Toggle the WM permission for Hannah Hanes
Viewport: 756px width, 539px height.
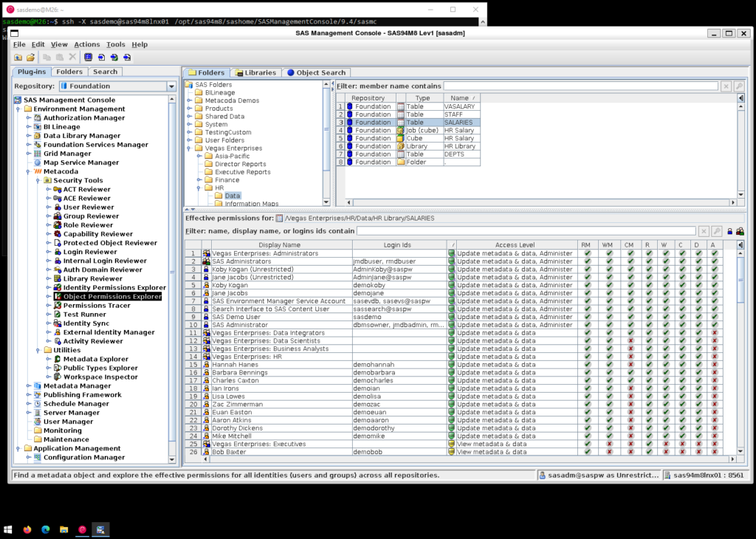click(x=608, y=364)
